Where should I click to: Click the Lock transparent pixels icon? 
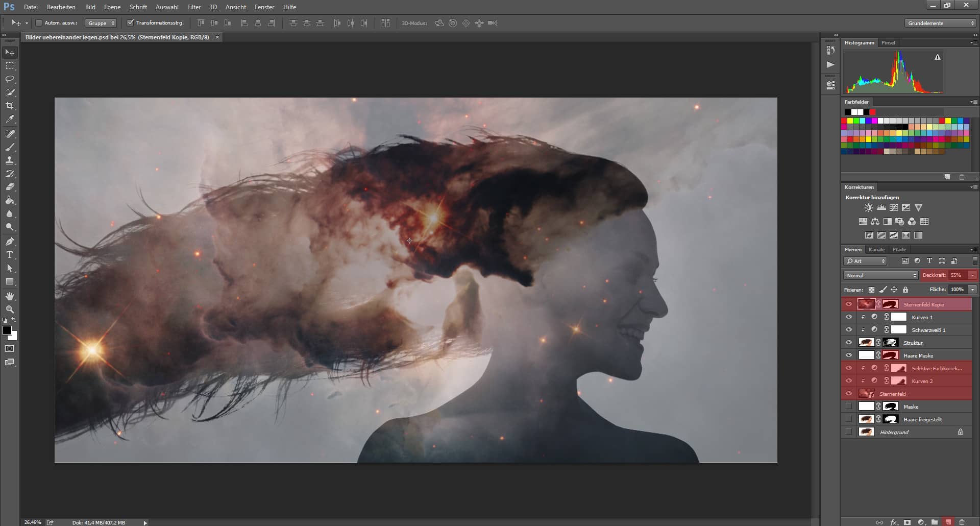[x=871, y=290]
